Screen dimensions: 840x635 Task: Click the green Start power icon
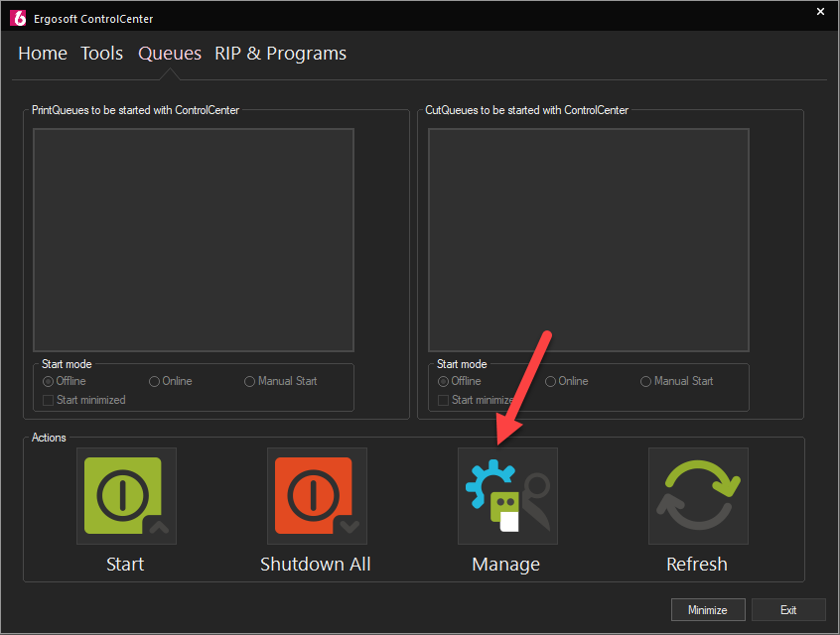click(126, 496)
